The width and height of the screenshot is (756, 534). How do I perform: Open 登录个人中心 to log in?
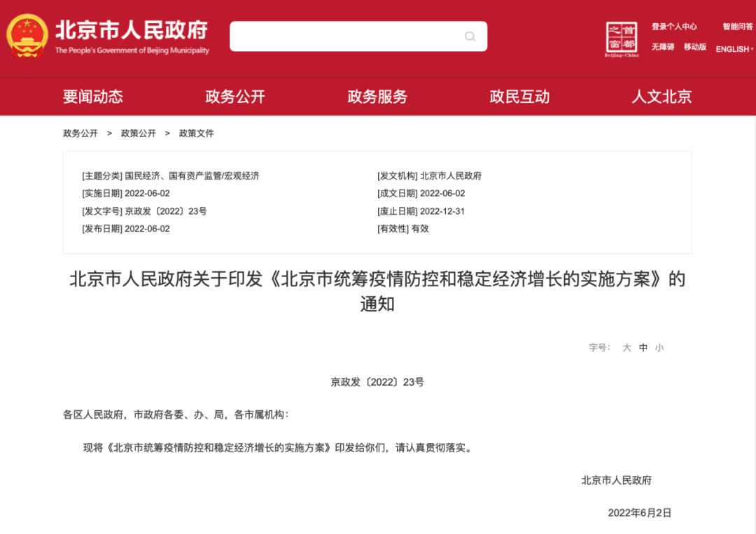pos(674,27)
